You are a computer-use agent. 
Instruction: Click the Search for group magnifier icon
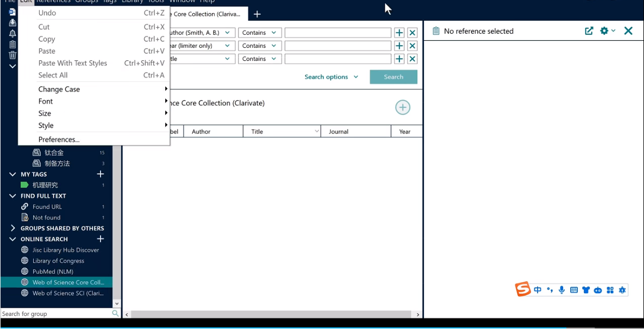coord(115,313)
